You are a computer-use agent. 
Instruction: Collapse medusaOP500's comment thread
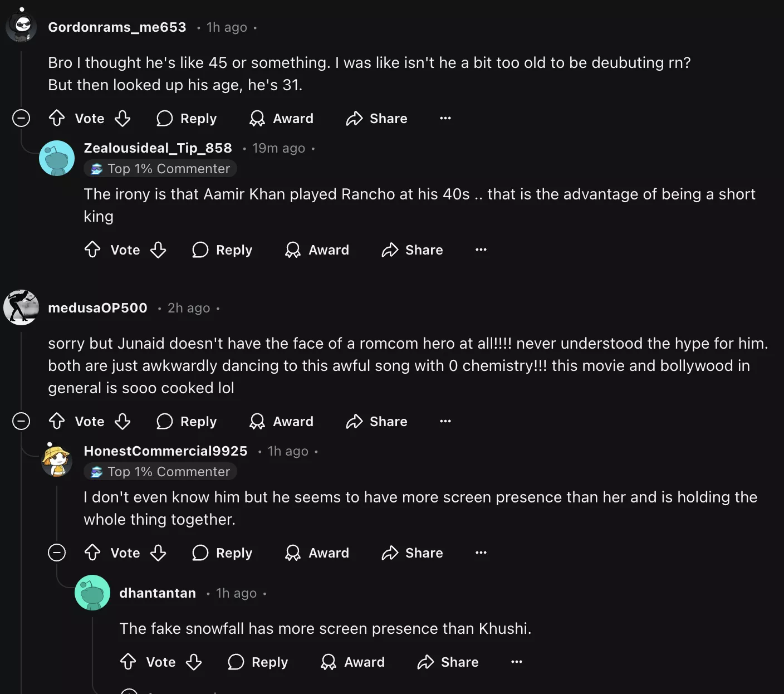21,421
